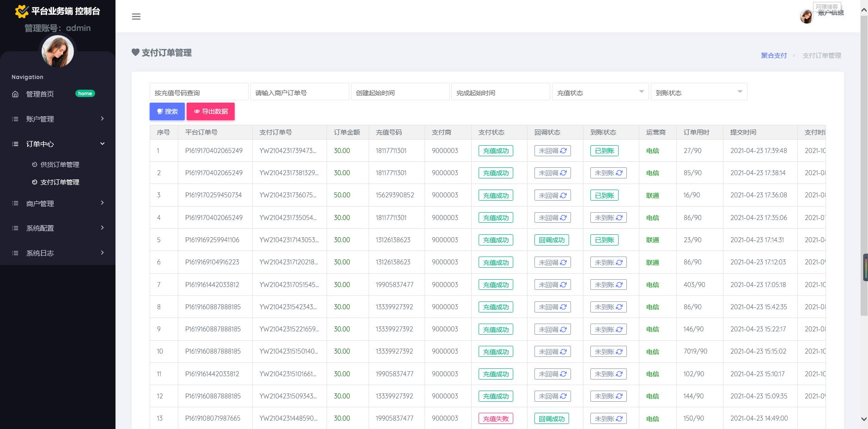Click the clock icon beside 支付订单管理

35,182
